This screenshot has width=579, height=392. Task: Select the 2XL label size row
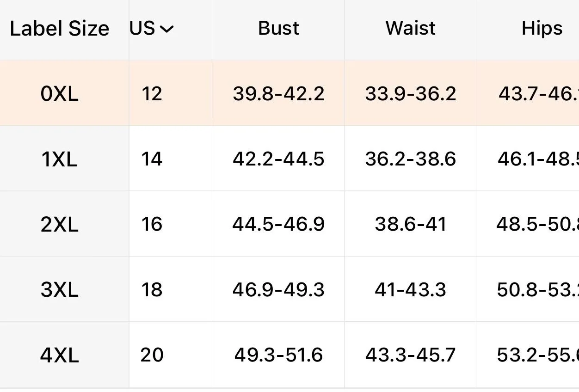[x=289, y=224]
